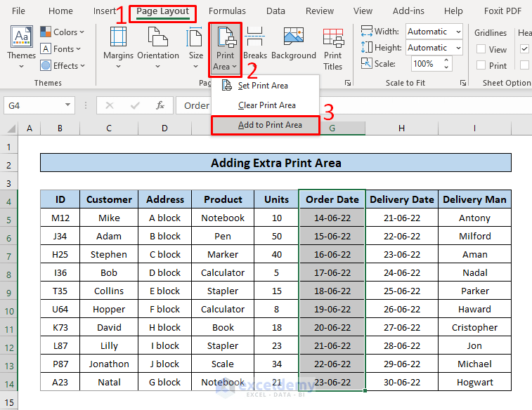Expand the Orientation dropdown chevron

click(157, 67)
